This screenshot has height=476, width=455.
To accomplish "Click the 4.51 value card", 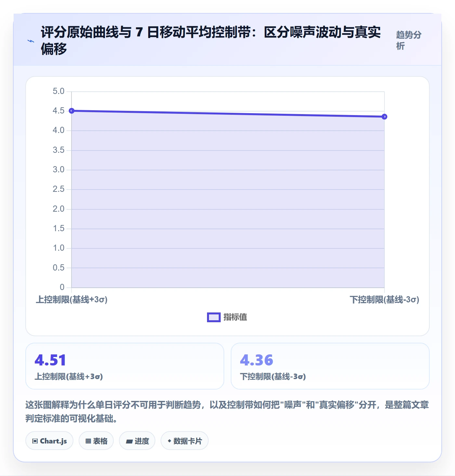I will click(x=125, y=366).
